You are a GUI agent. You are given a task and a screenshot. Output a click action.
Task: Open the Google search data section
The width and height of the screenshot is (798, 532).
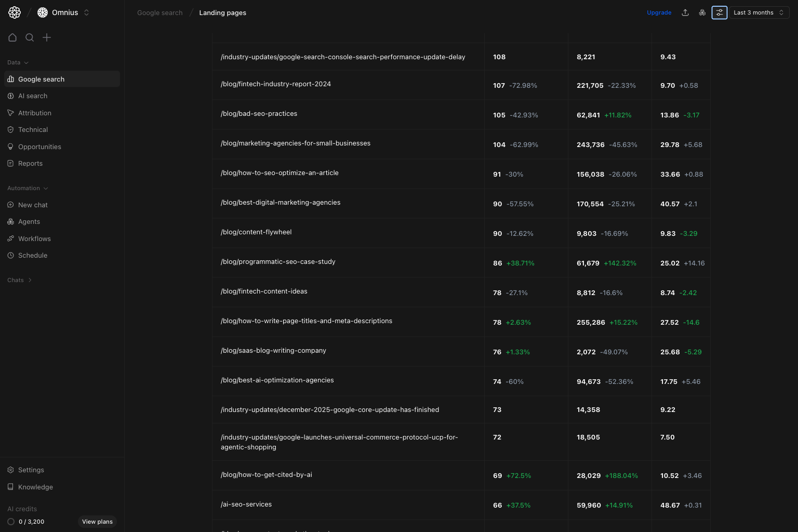tap(41, 79)
